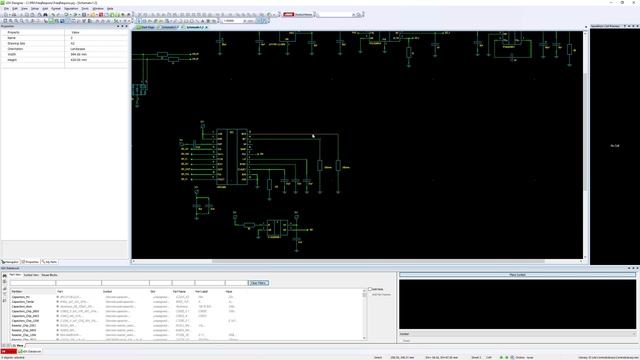
Task: Click the search box in top toolbar
Action: [x=336, y=15]
